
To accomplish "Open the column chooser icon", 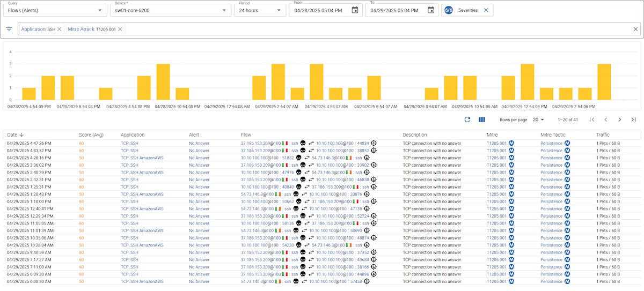I will click(x=482, y=120).
